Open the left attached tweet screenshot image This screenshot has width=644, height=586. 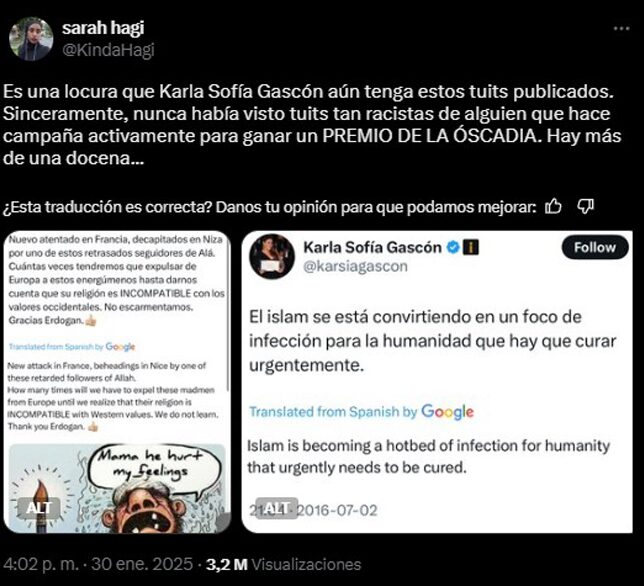pos(117,381)
